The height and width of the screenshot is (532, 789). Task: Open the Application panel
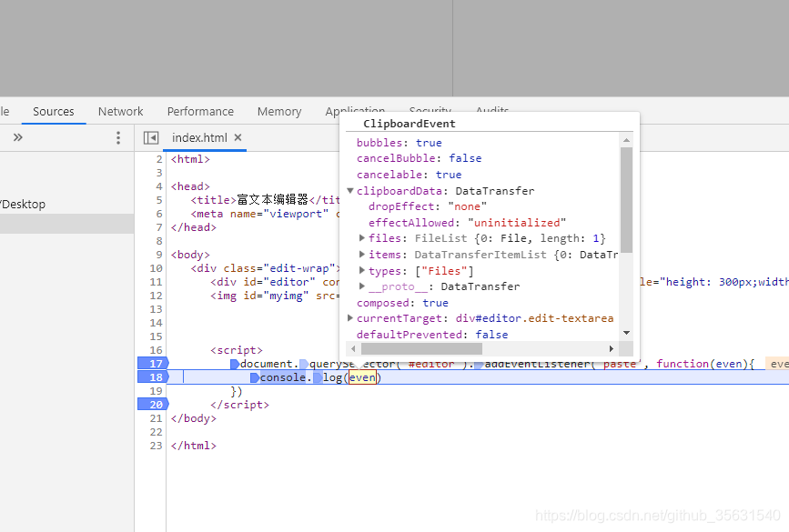356,111
